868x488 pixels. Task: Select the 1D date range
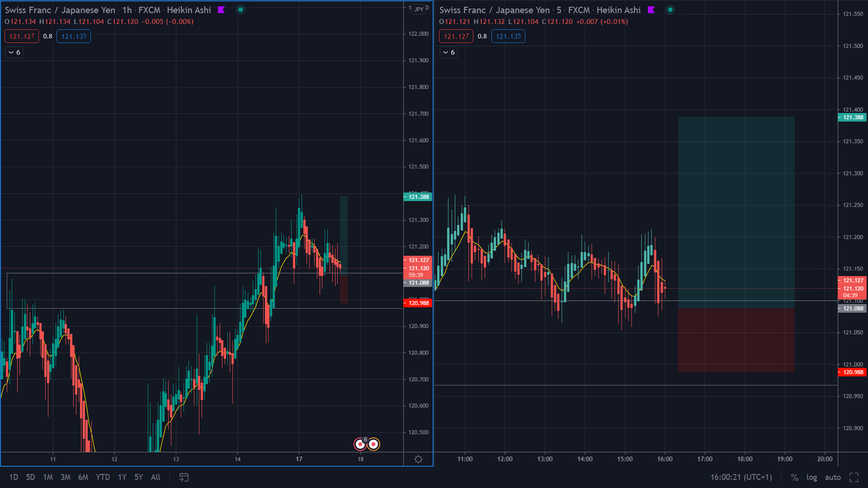click(14, 477)
